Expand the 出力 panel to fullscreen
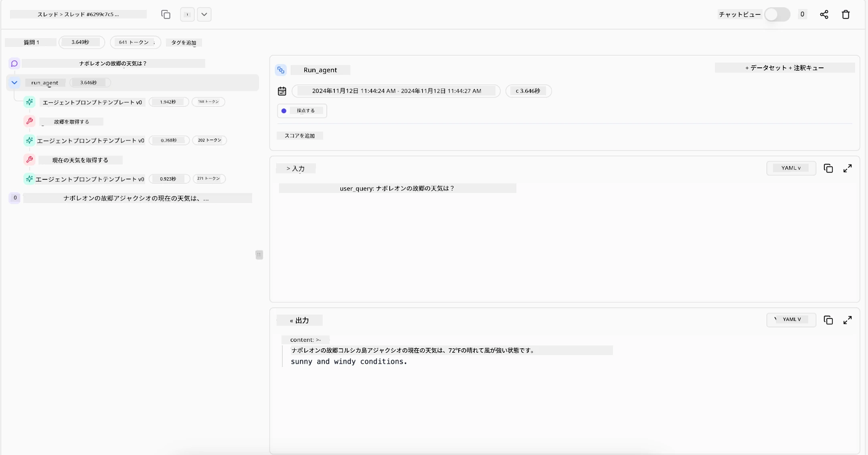This screenshot has height=455, width=868. (x=847, y=320)
